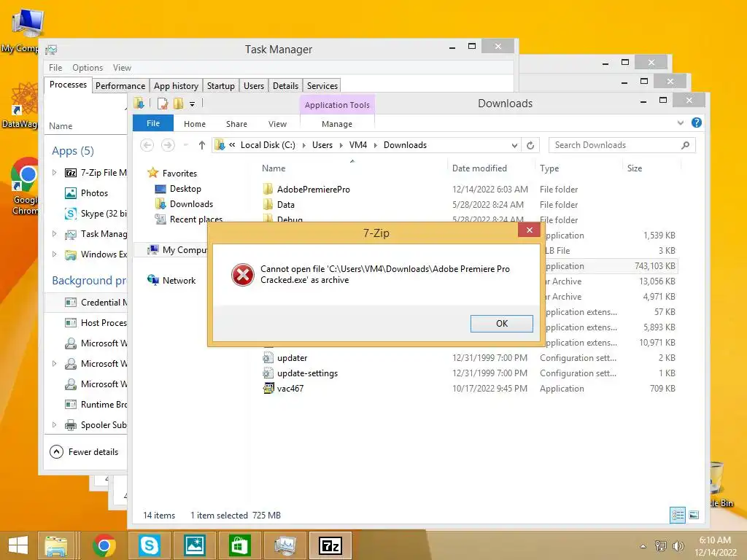The image size is (747, 560).
Task: Expand Task Manager process row
Action: click(x=54, y=234)
